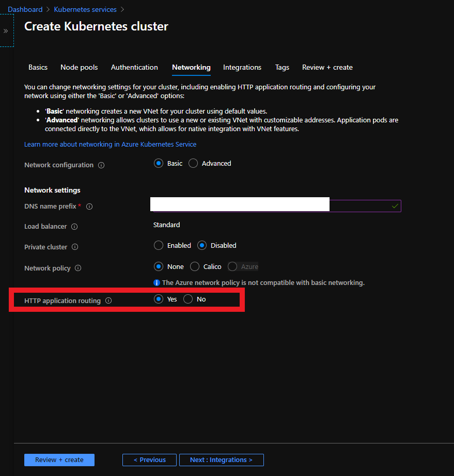
Task: Click HTTP application routing info icon
Action: pos(108,300)
